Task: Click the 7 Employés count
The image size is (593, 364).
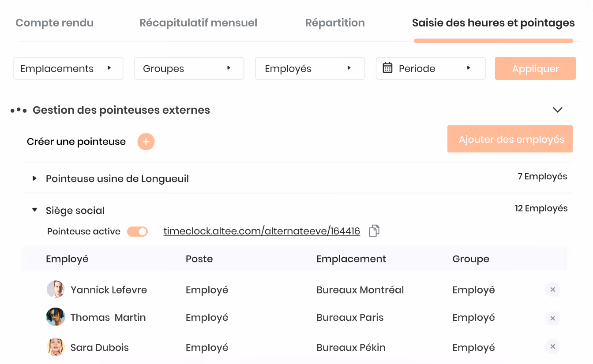Action: (543, 177)
